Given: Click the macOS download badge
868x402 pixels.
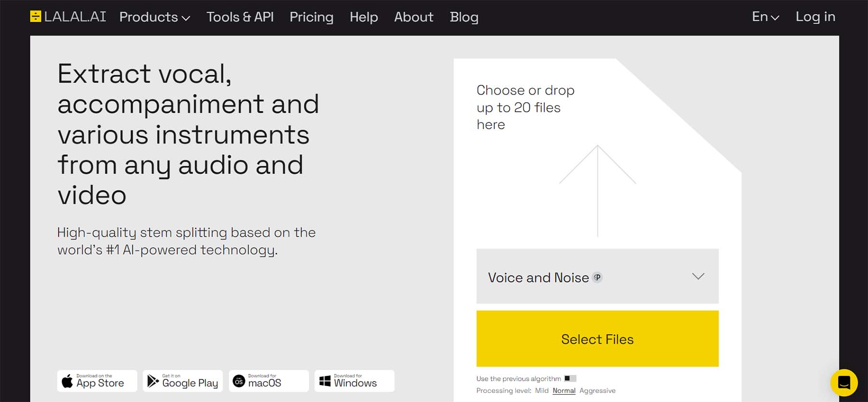Looking at the screenshot, I should tap(269, 381).
